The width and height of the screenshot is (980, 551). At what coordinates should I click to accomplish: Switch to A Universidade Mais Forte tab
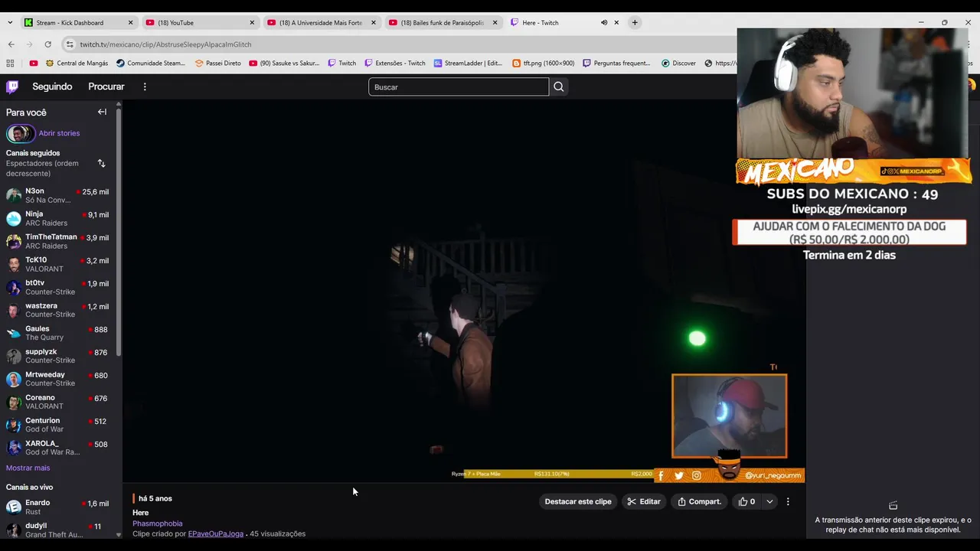pyautogui.click(x=321, y=23)
